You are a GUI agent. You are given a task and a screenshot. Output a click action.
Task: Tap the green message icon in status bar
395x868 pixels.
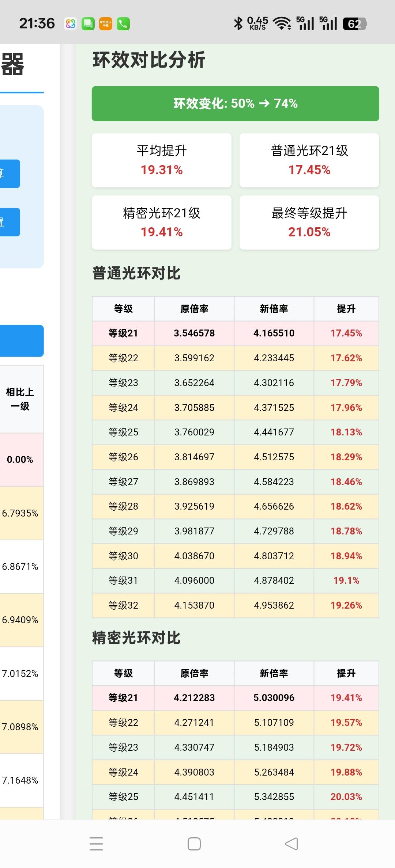tap(88, 24)
